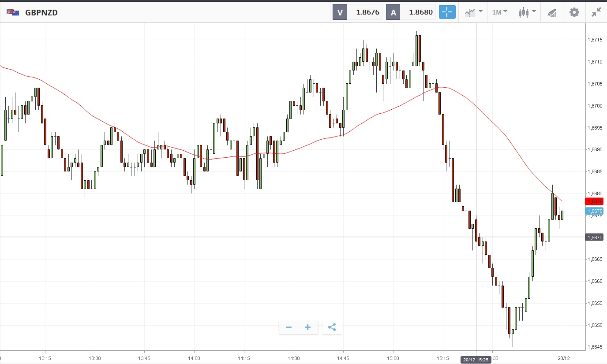Click the 14:00 label on time axis
The width and height of the screenshot is (607, 364).
(x=194, y=358)
